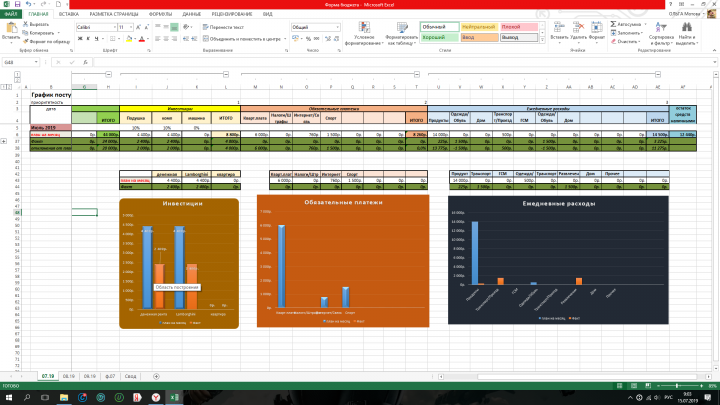Open the number format Общий dropdown

coord(337,27)
